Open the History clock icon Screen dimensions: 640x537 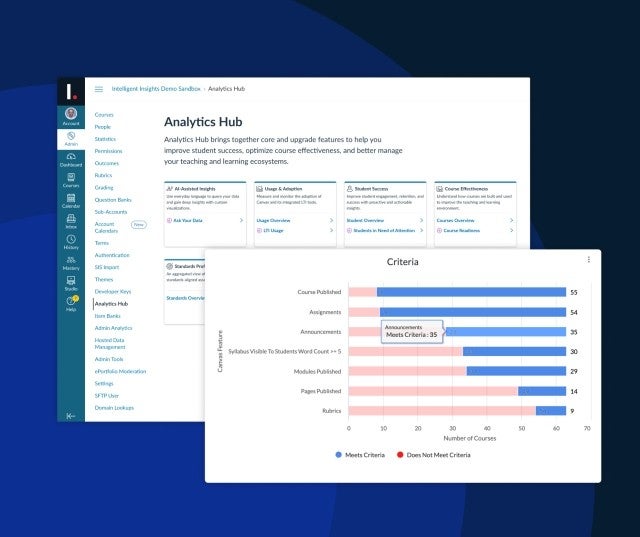click(x=70, y=241)
